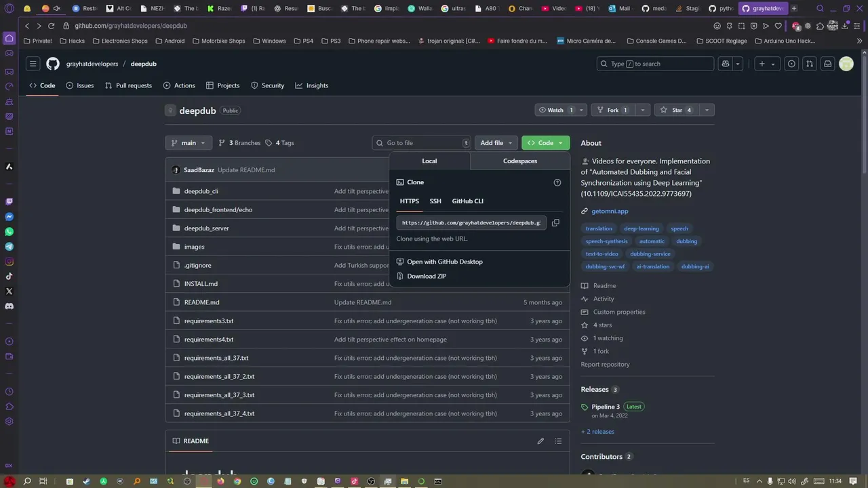
Task: Open GitHub hamburger navigation menu
Action: (x=33, y=64)
